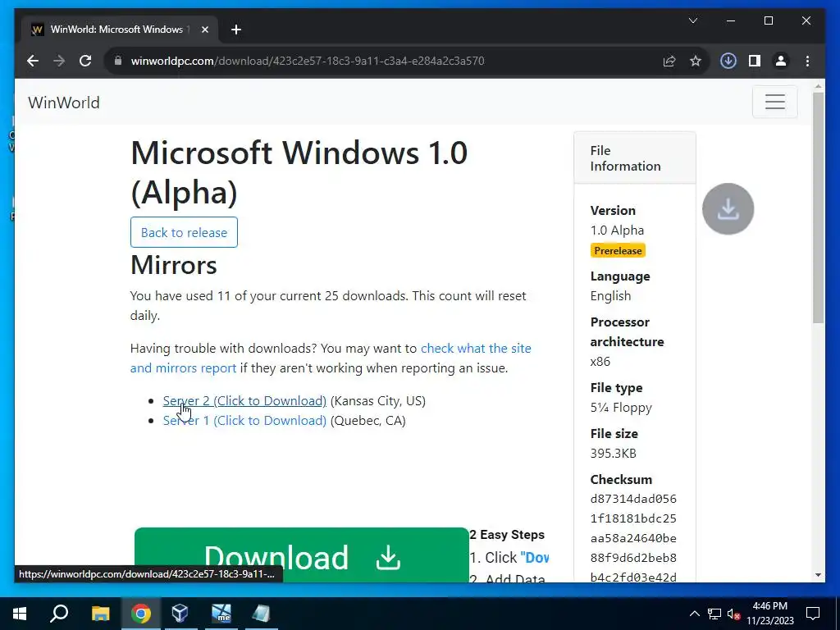Open Chrome downloads indicator
840x630 pixels.
(x=728, y=61)
